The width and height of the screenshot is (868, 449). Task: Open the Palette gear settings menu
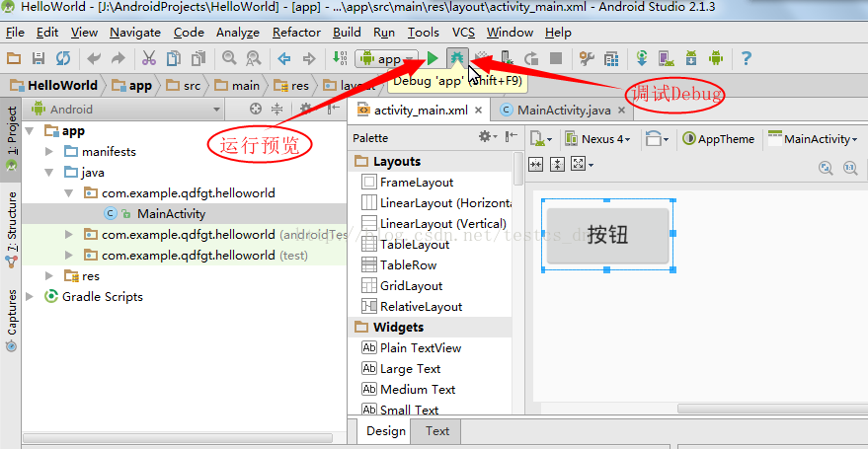[488, 136]
